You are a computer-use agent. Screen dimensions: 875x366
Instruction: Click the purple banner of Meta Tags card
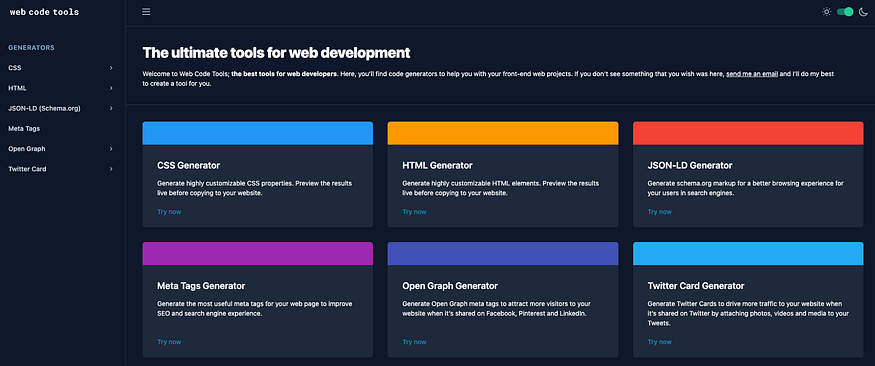pos(258,254)
